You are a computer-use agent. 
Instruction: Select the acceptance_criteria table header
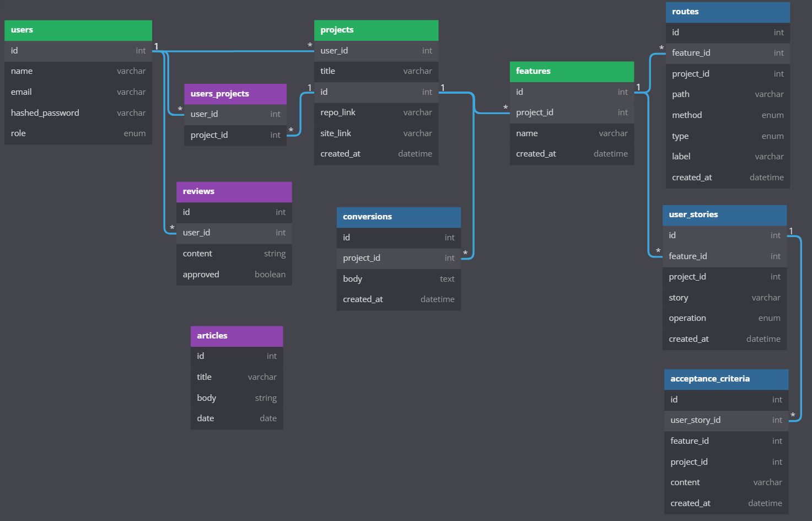(x=725, y=379)
